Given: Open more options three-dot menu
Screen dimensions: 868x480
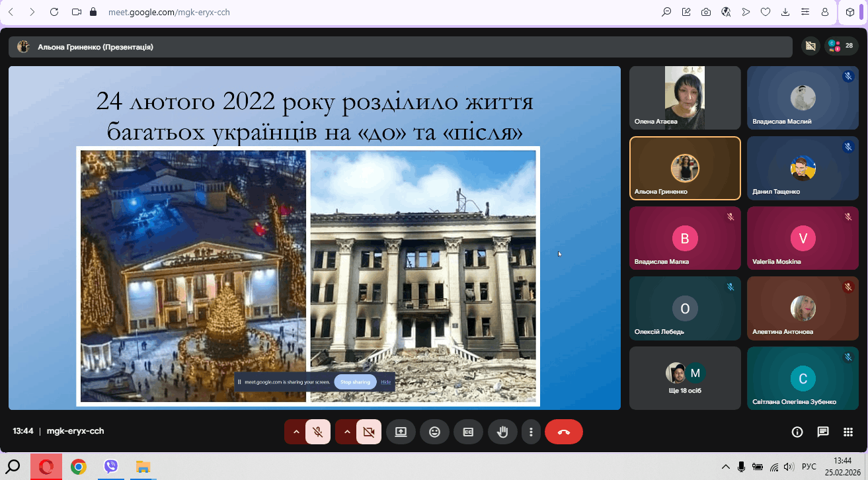Looking at the screenshot, I should [531, 432].
